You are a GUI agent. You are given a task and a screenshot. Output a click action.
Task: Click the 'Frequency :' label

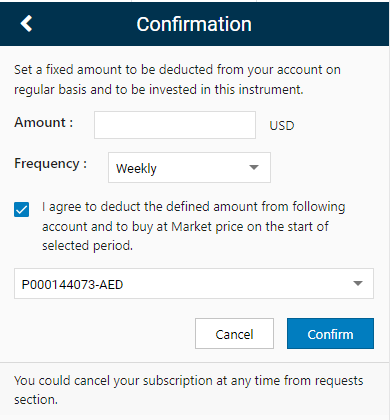pyautogui.click(x=51, y=164)
